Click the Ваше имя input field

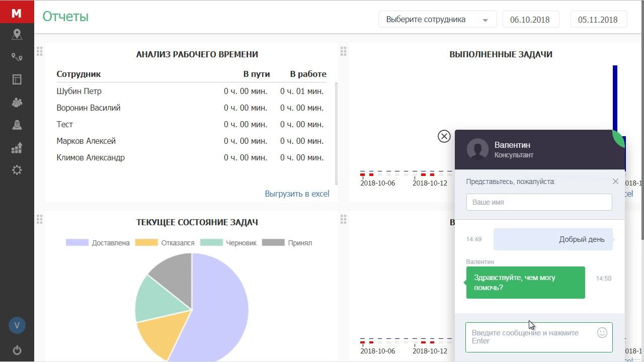point(539,202)
